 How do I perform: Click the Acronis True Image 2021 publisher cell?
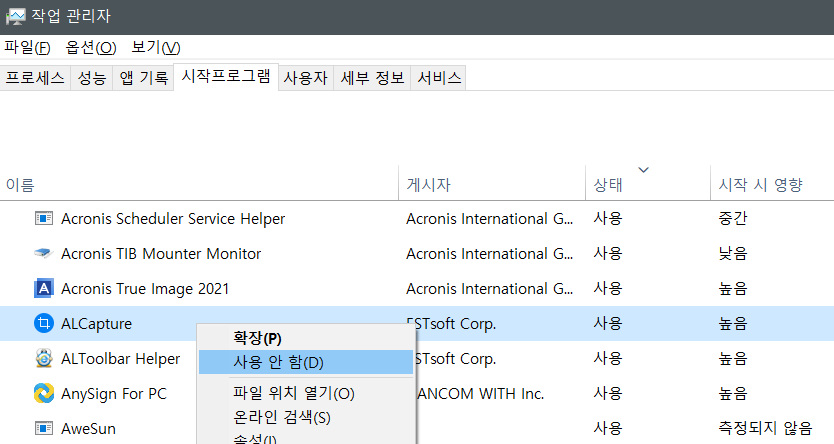[489, 289]
